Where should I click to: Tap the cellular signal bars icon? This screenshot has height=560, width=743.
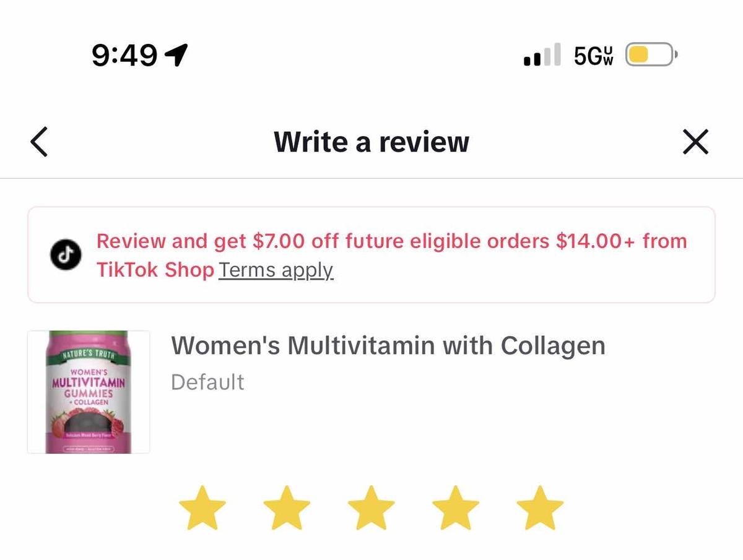pos(542,54)
